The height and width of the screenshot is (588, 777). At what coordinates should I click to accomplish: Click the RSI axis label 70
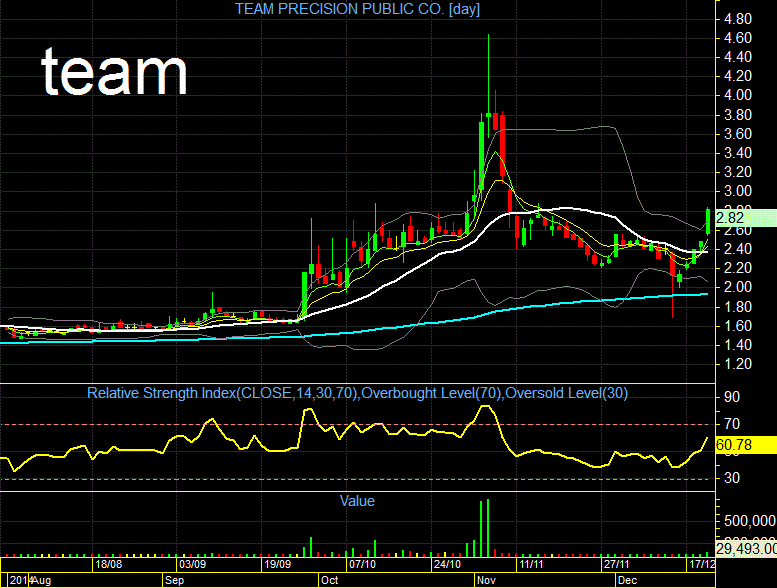coord(732,424)
